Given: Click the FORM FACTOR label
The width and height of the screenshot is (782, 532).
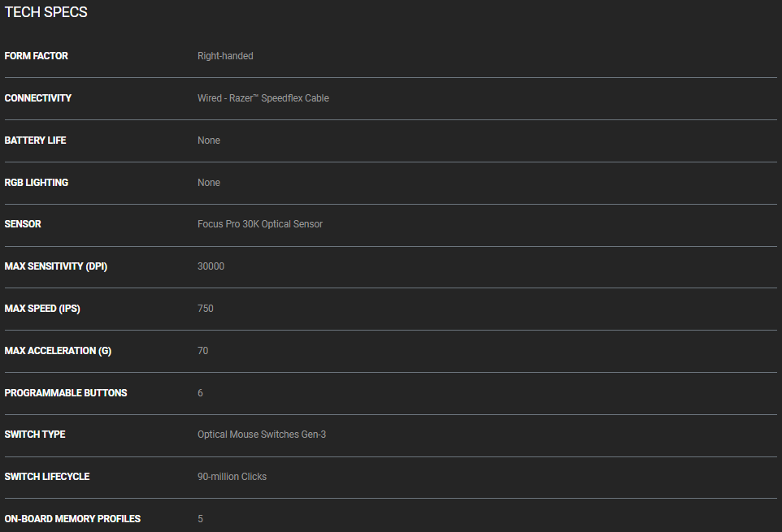Looking at the screenshot, I should coord(37,56).
